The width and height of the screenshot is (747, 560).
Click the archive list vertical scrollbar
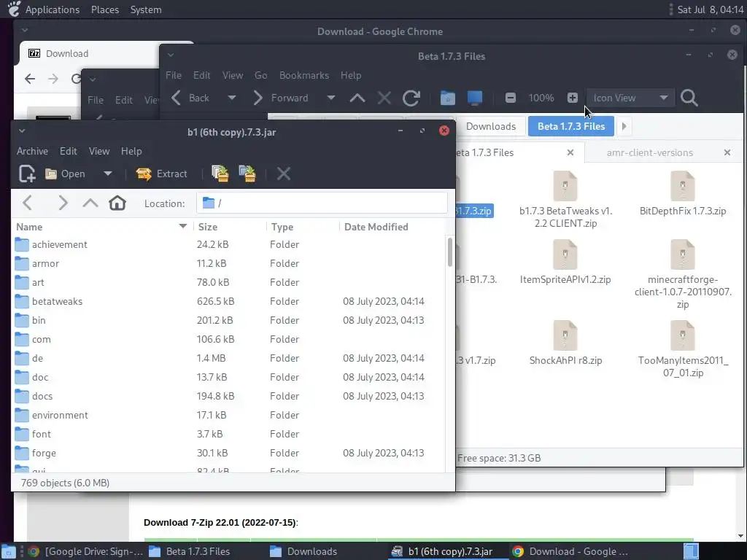pos(449,252)
